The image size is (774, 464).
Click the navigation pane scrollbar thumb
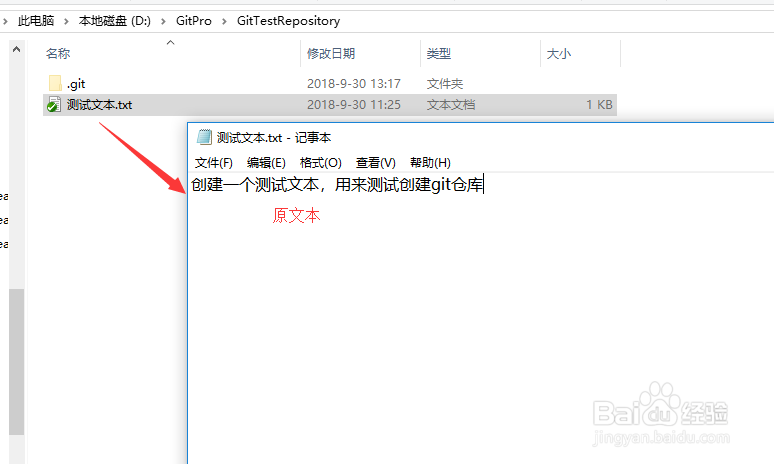16,362
